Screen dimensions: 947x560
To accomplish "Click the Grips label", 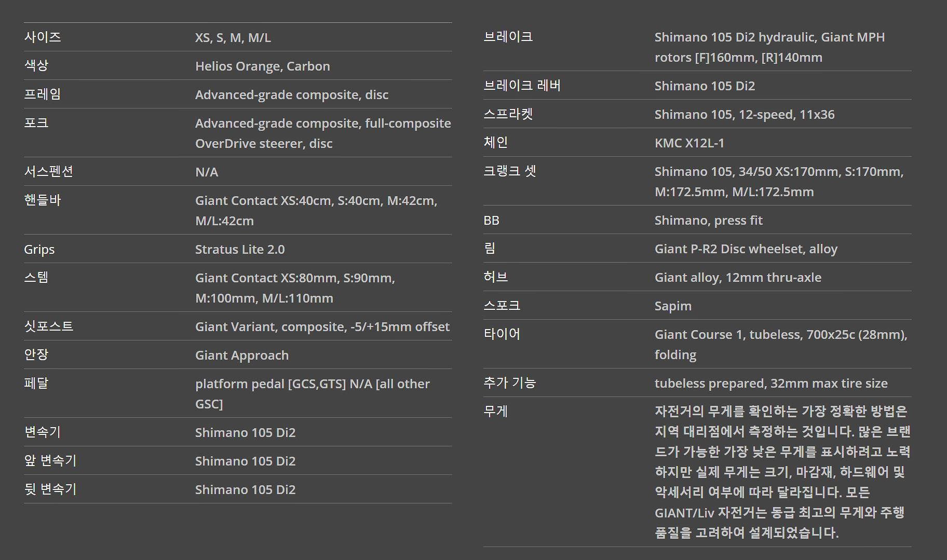I will pyautogui.click(x=39, y=249).
